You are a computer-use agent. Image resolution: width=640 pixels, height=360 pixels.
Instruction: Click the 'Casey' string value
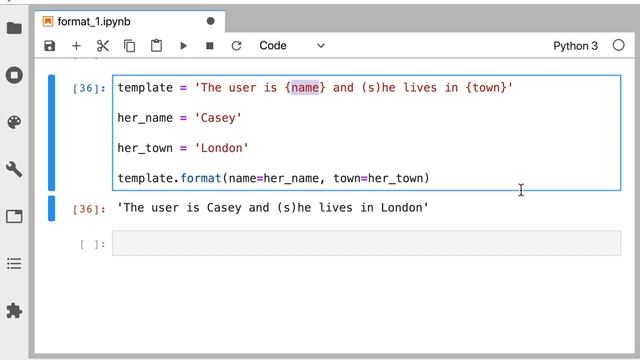pyautogui.click(x=218, y=118)
